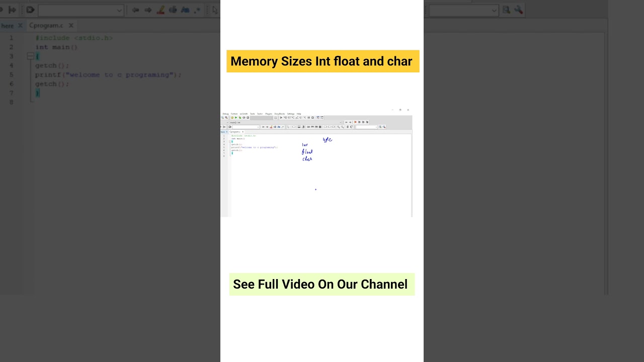Open the wrench options icon in background right toolbar
This screenshot has height=362, width=644.
(518, 10)
